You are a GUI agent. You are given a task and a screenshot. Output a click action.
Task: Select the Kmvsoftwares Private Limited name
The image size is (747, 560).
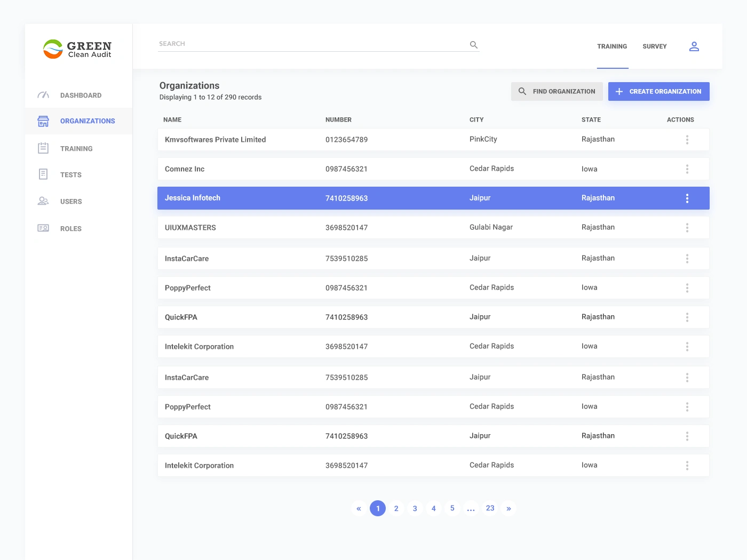215,140
